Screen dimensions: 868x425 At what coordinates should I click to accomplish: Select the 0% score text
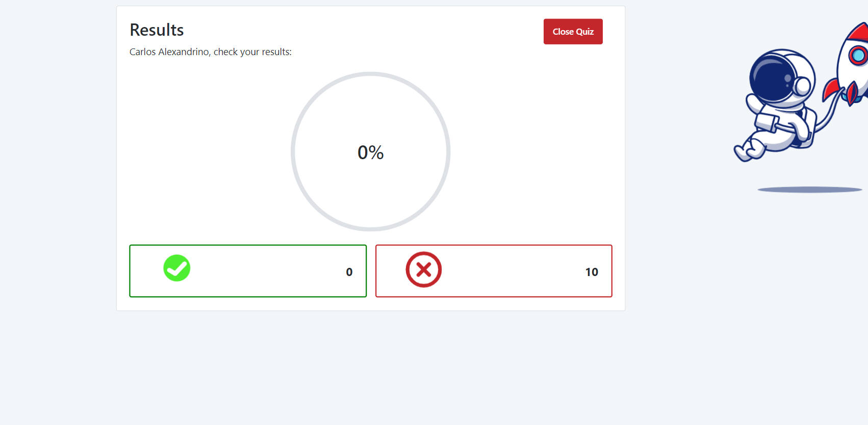click(x=371, y=153)
